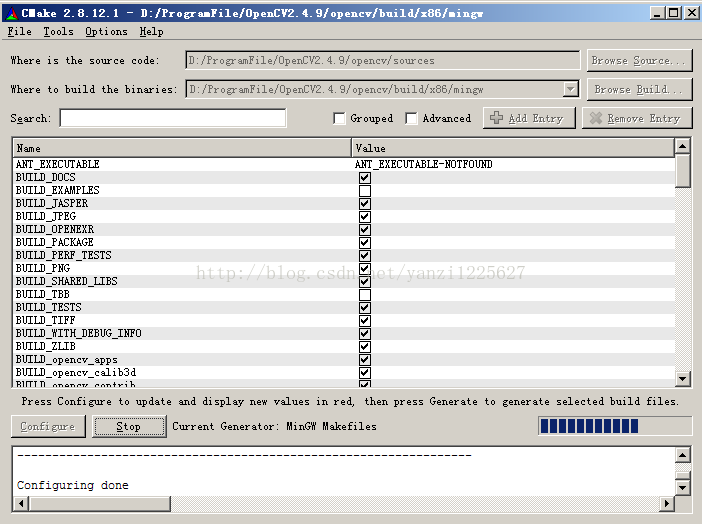Open the Tools menu

click(x=58, y=31)
